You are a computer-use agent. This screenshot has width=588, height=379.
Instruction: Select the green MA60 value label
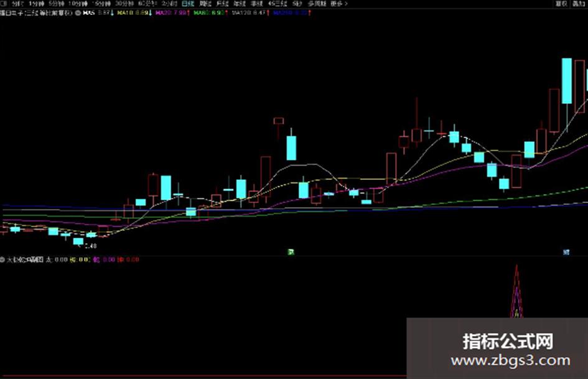(x=211, y=13)
